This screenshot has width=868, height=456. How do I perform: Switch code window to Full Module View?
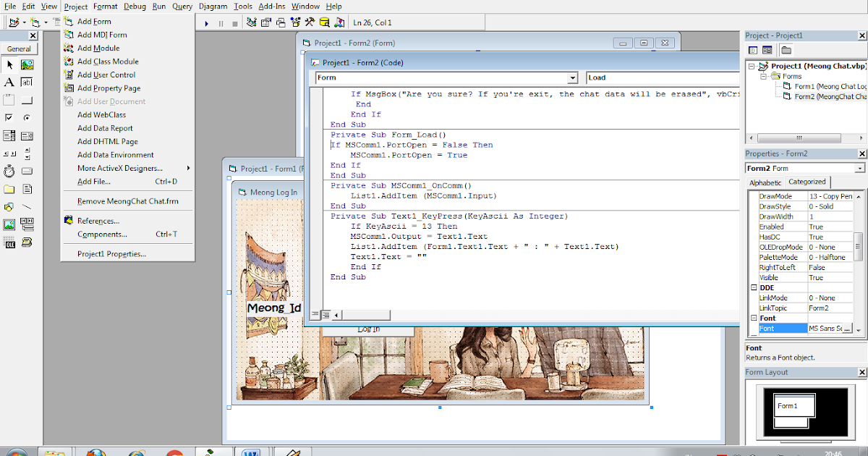click(326, 314)
